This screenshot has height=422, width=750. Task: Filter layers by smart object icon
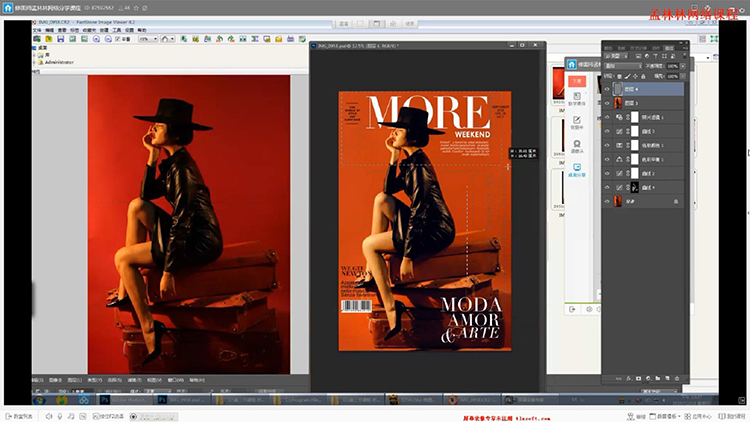tap(673, 56)
